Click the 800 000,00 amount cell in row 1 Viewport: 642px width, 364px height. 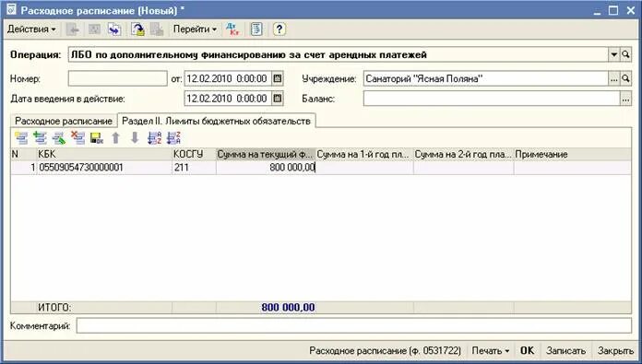click(266, 168)
